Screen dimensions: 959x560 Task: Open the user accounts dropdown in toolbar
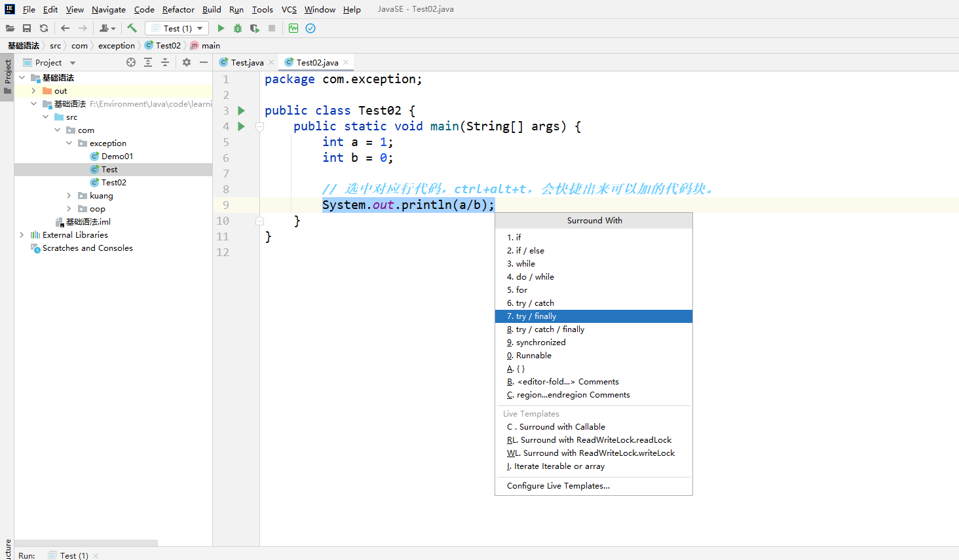click(107, 28)
